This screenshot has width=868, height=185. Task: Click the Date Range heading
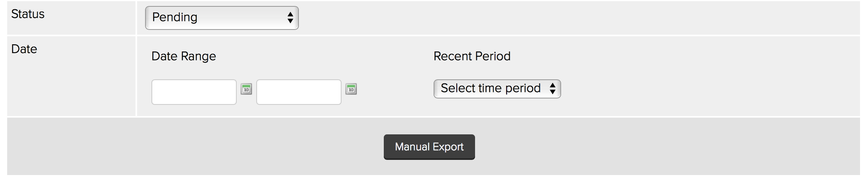(x=184, y=56)
